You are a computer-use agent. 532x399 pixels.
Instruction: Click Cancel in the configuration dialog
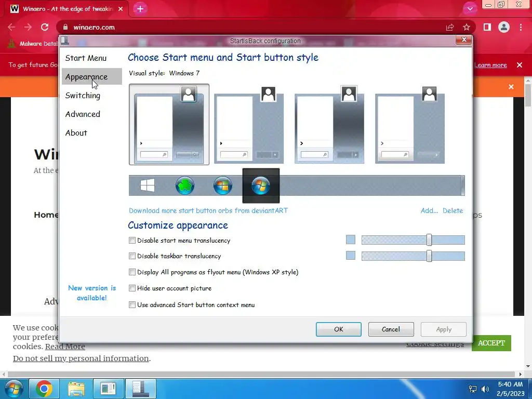pos(391,329)
